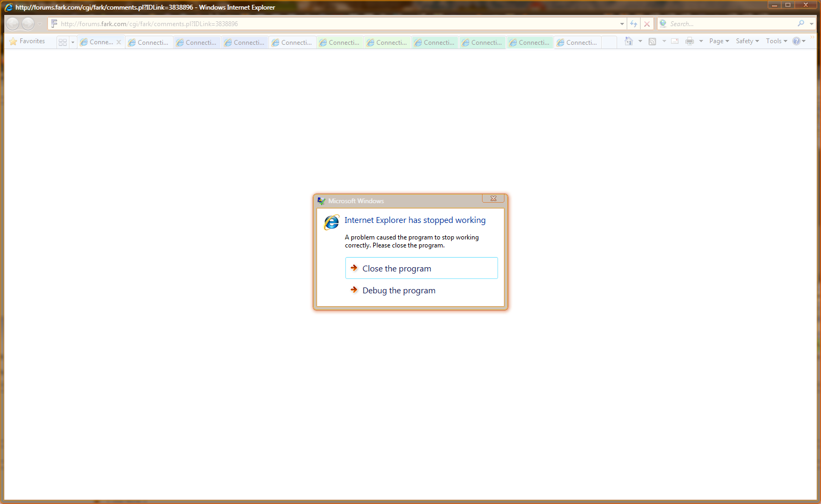Open the Feeds dropdown arrow
Image resolution: width=821 pixels, height=504 pixels.
click(664, 41)
